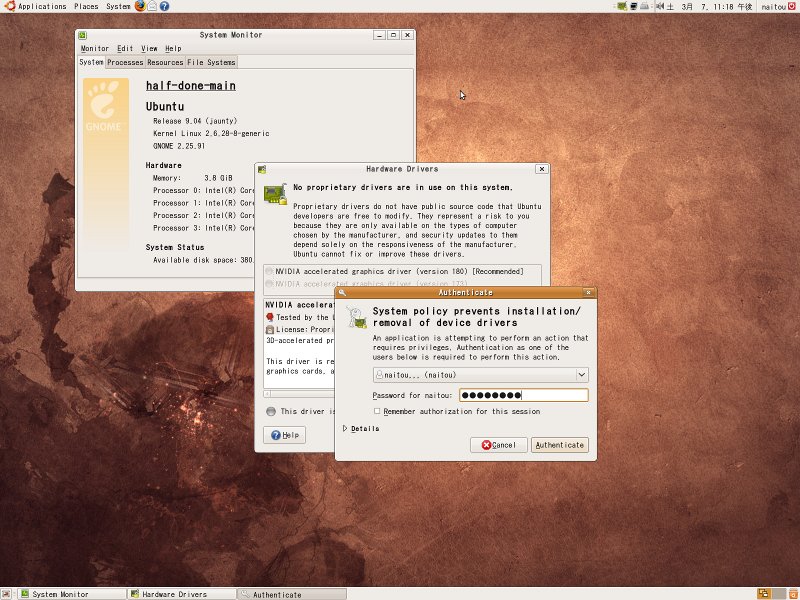Click the 'GNOME 2.25.91' version text
Screen dimensions: 800x600
click(x=179, y=146)
